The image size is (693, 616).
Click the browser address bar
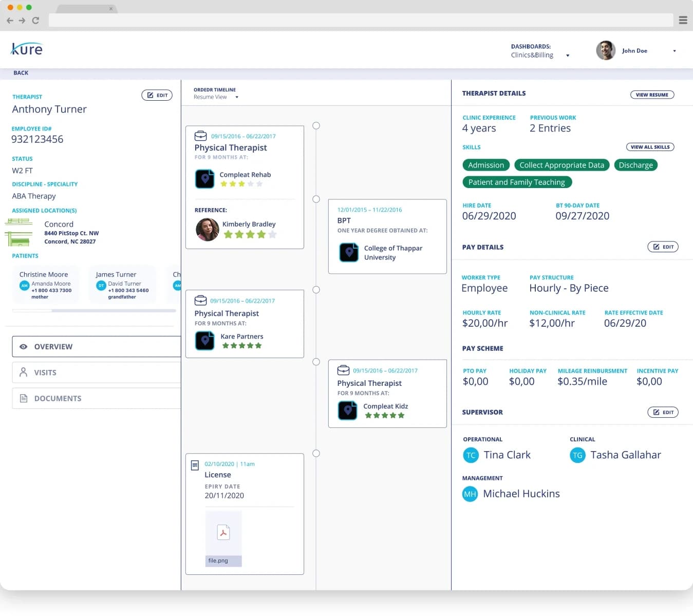click(x=361, y=21)
